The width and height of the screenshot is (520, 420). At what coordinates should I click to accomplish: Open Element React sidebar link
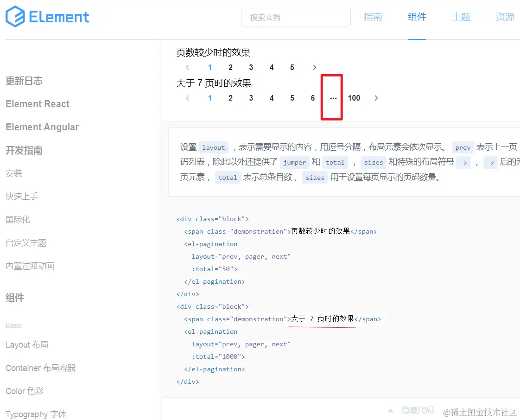38,104
